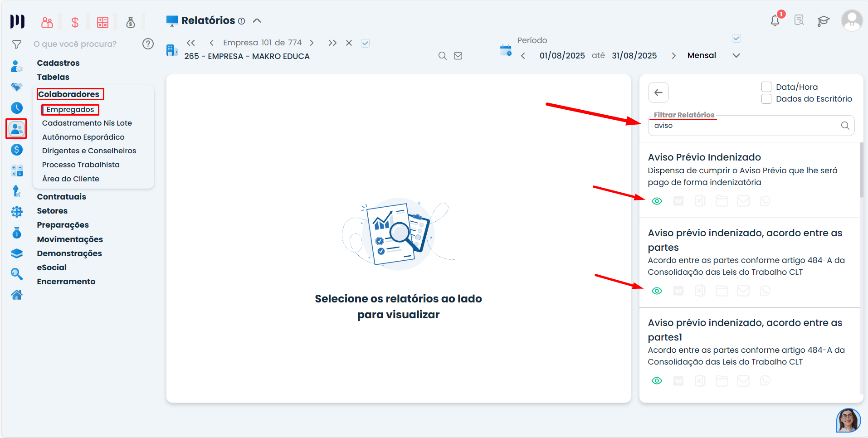The width and height of the screenshot is (868, 438).
Task: Click the end date 31/08/2025
Action: [x=634, y=56]
